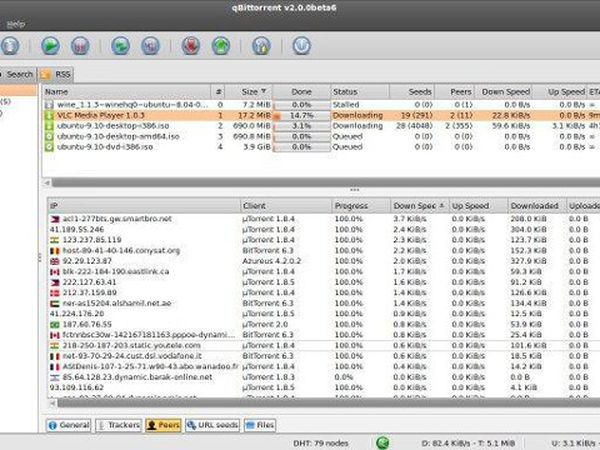600x450 pixels.
Task: Click the green connection status icon
Action: coord(383,441)
